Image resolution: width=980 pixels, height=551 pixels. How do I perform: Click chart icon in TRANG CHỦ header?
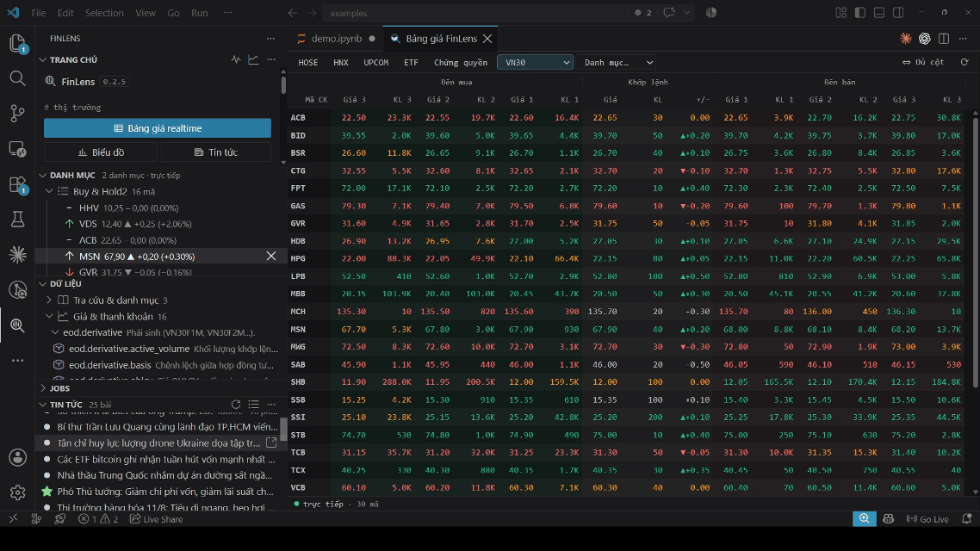253,60
